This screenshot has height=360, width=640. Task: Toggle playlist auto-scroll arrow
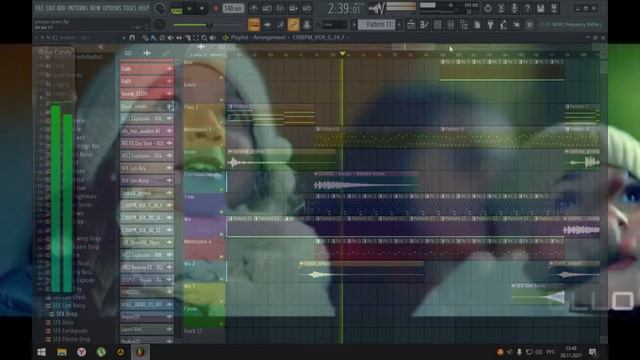[x=267, y=25]
